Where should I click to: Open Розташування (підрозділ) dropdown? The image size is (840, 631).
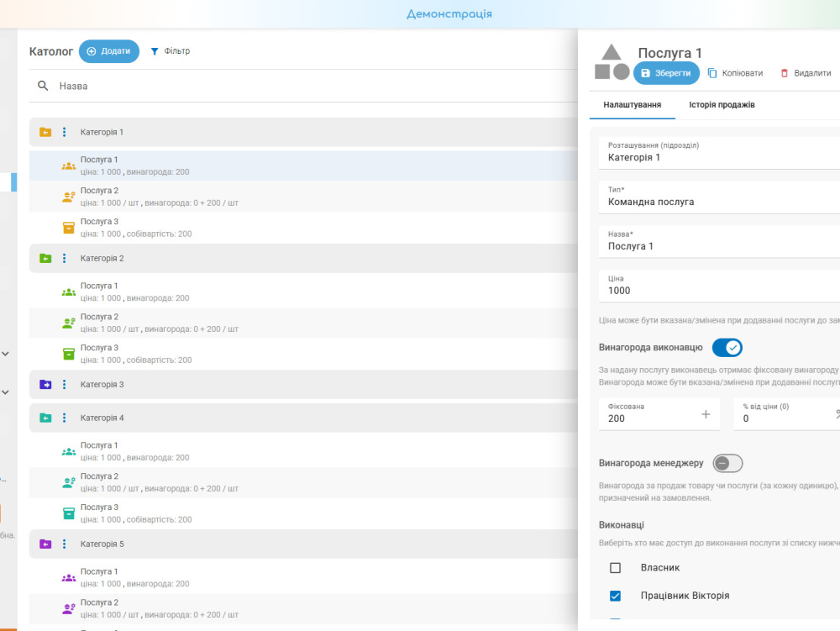coord(719,153)
